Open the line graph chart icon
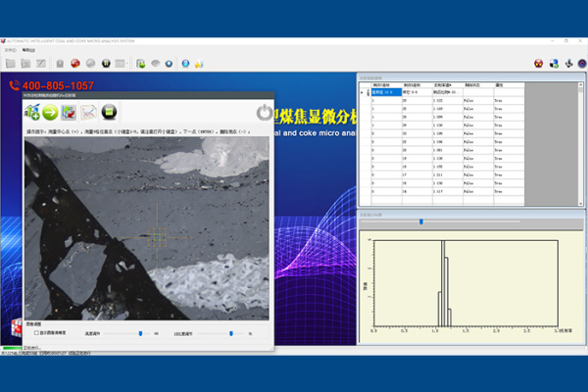588x392 pixels. point(89,113)
